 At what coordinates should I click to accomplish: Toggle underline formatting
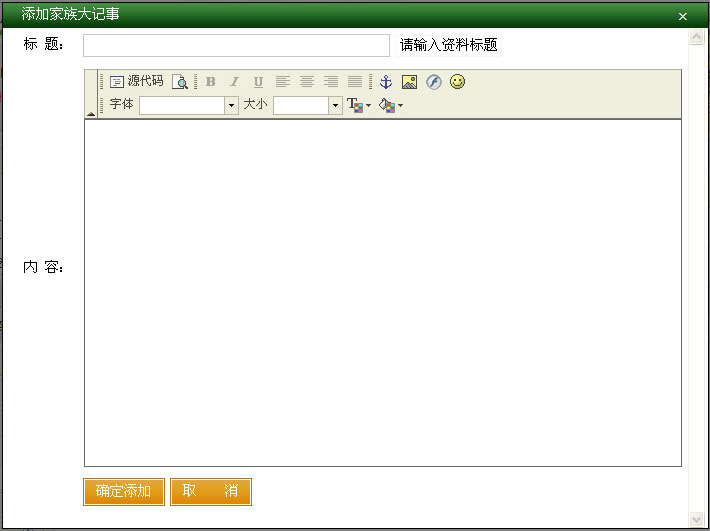(258, 82)
